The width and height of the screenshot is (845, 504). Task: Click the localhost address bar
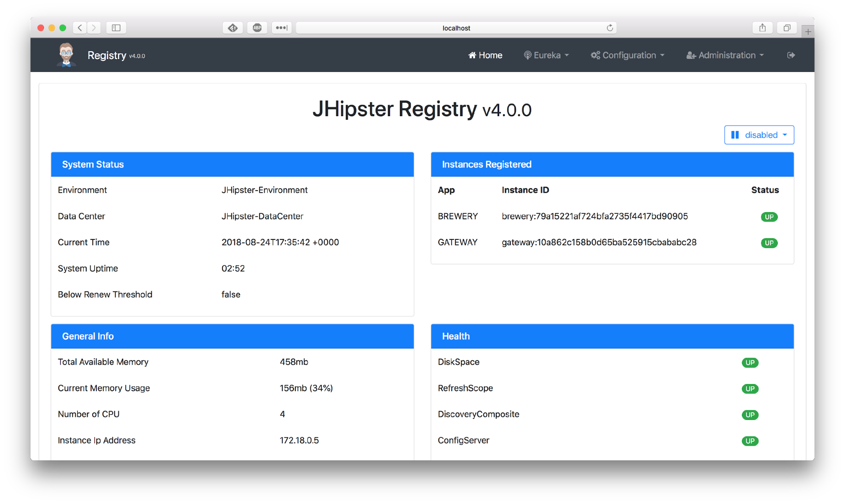click(x=456, y=27)
